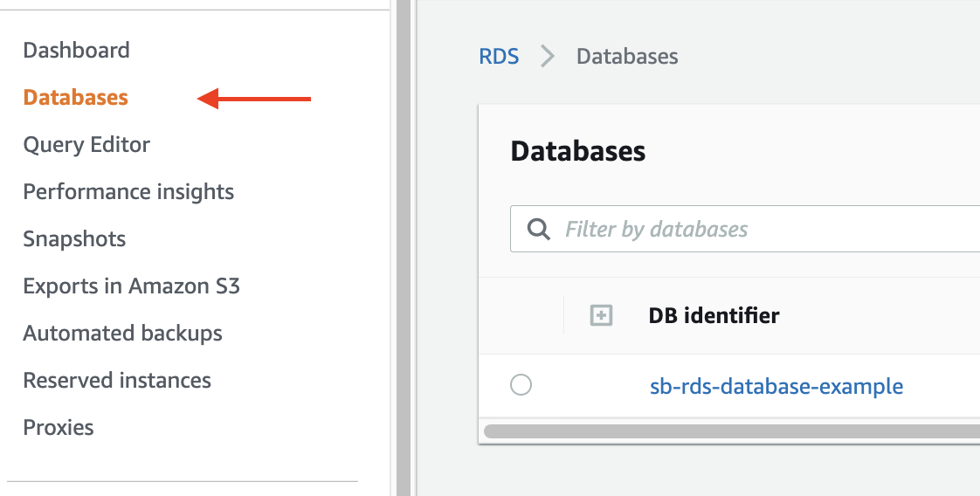Click the magnifying glass search icon

pos(540,230)
